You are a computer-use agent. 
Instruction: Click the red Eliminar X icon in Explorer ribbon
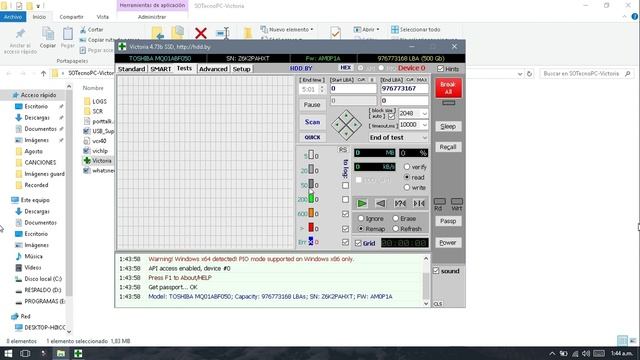(201, 33)
